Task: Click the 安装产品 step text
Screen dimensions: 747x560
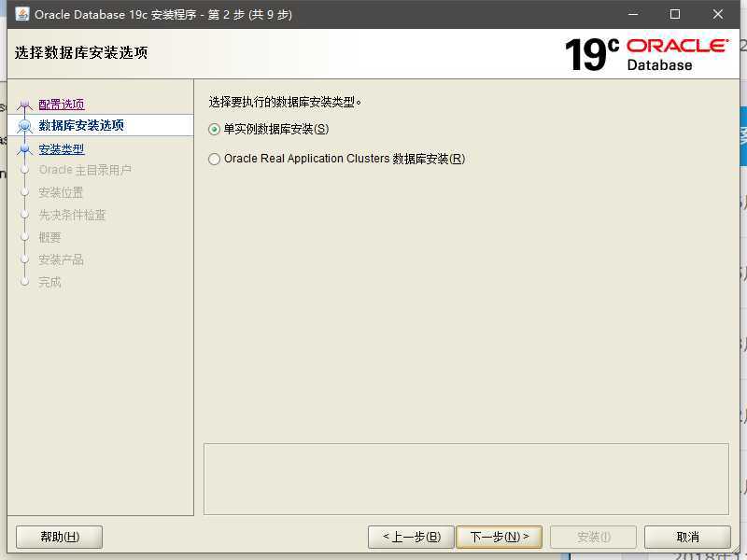Action: [61, 259]
